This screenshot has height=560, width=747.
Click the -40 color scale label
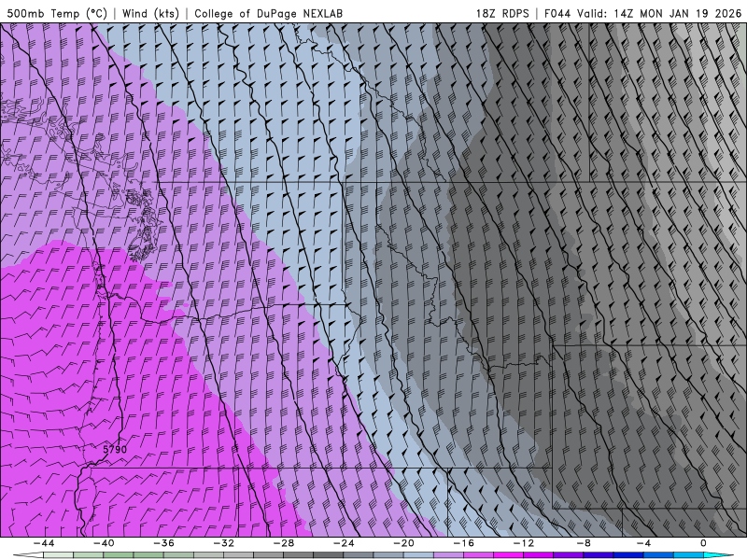104,543
